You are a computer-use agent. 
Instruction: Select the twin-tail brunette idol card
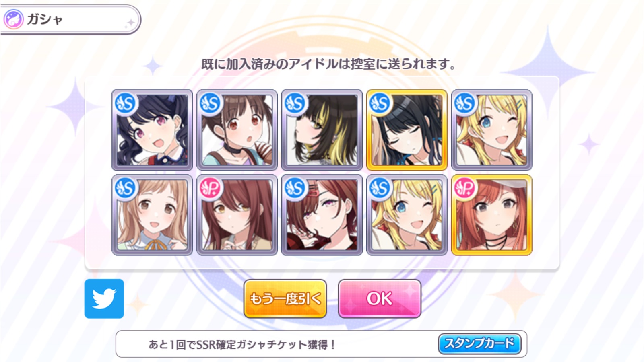click(237, 130)
